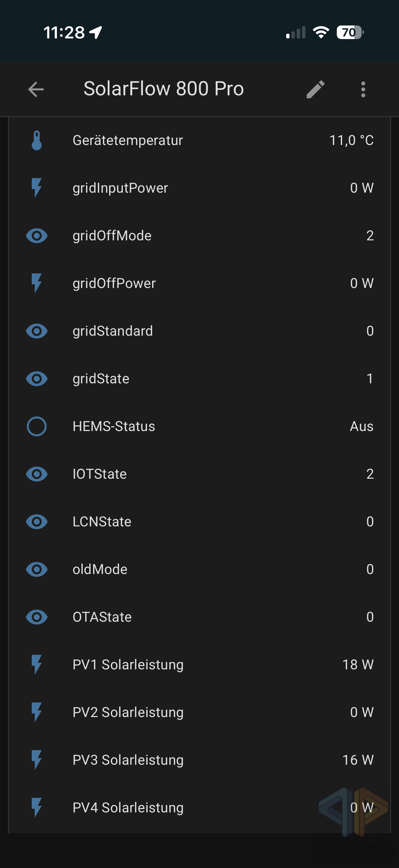Tap the eye icon beside OTAState

click(x=37, y=617)
